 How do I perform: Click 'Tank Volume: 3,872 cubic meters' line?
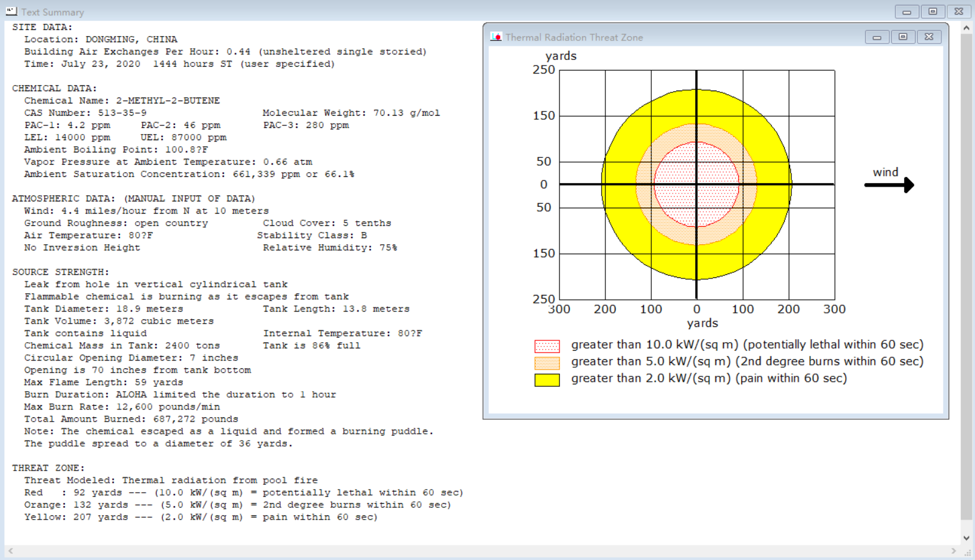coord(119,321)
